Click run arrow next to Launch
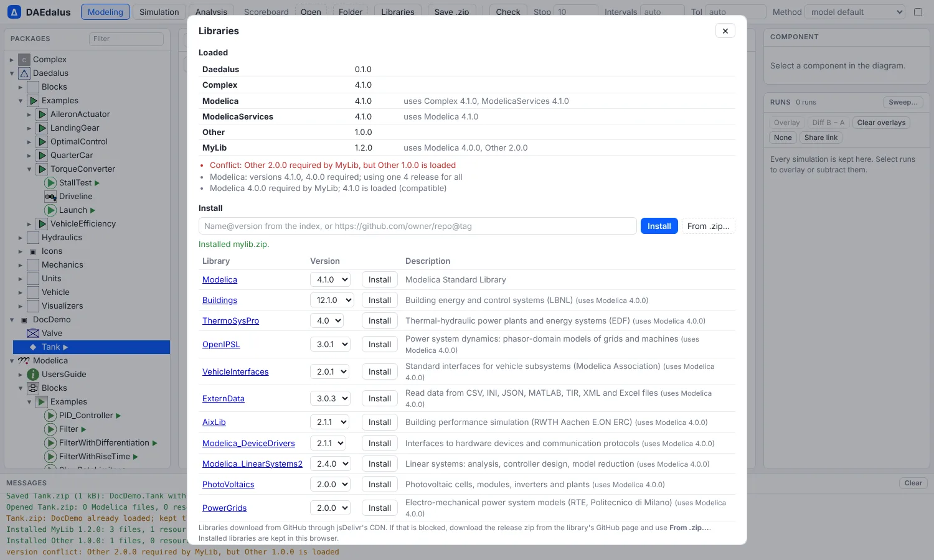This screenshot has width=934, height=560. (x=93, y=210)
